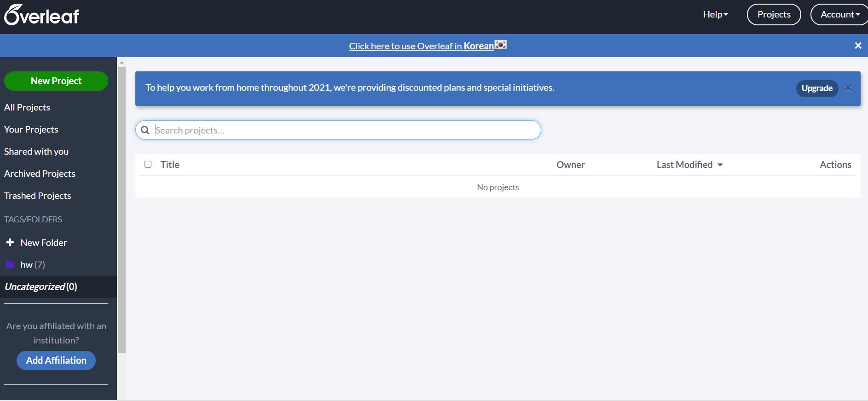Screen dimensions: 868x401
Task: Click the use Overleaf in Korean link
Action: pos(421,46)
